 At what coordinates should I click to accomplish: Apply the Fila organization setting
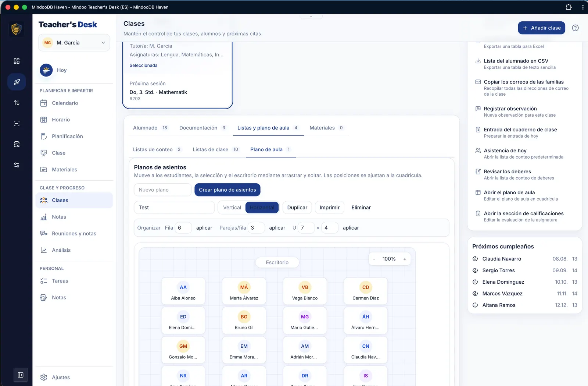pos(204,228)
